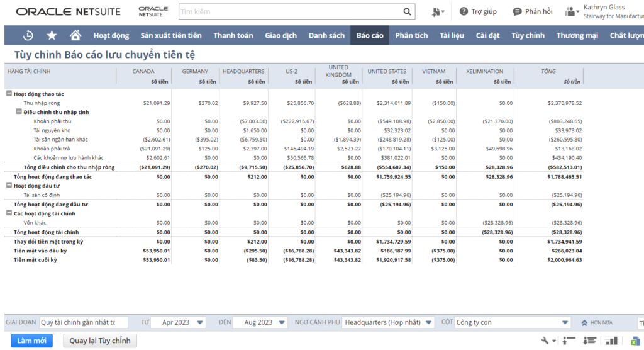Open the Thanh toán menu

(233, 35)
